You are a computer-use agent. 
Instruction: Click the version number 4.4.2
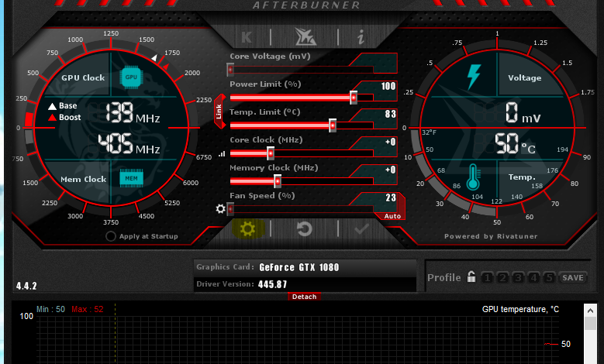tap(26, 286)
